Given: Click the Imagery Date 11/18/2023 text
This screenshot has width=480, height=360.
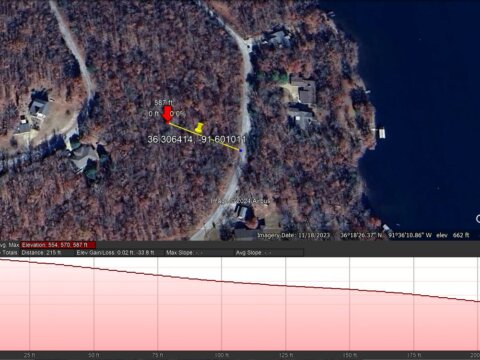Looking at the screenshot, I should coord(293,235).
